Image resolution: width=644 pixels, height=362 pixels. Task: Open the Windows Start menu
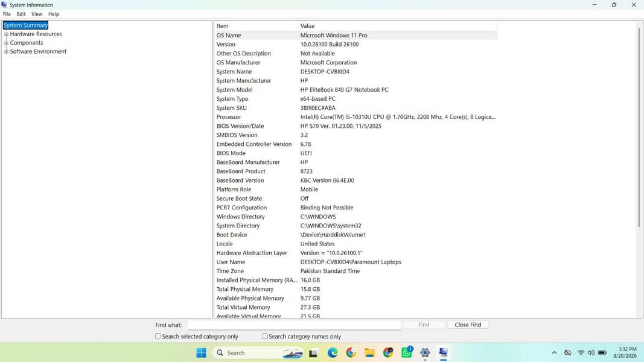(201, 352)
